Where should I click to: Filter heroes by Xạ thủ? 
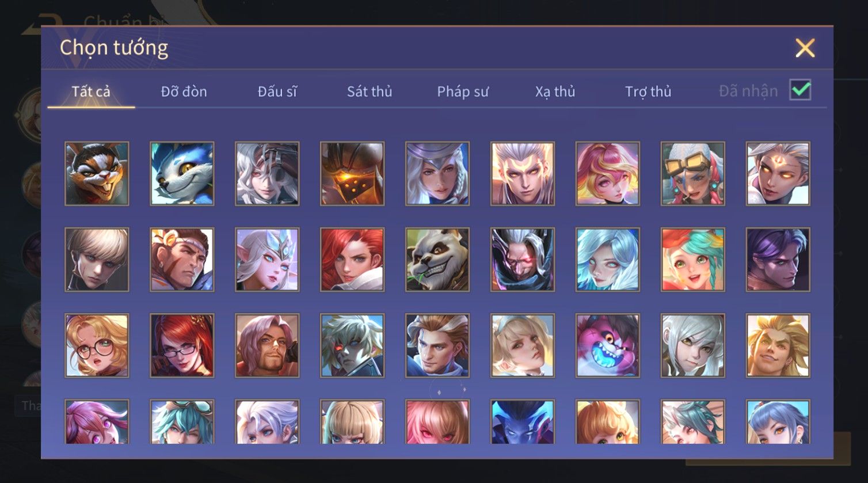click(555, 92)
